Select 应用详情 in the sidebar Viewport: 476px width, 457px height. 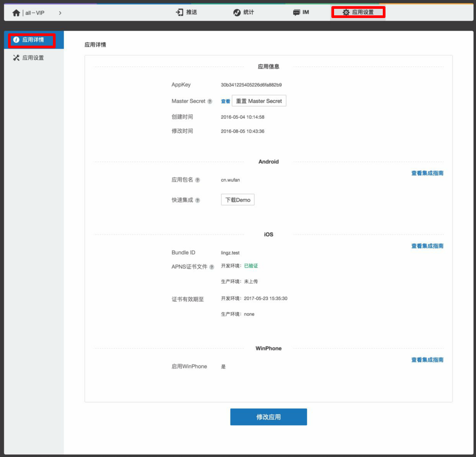point(34,40)
